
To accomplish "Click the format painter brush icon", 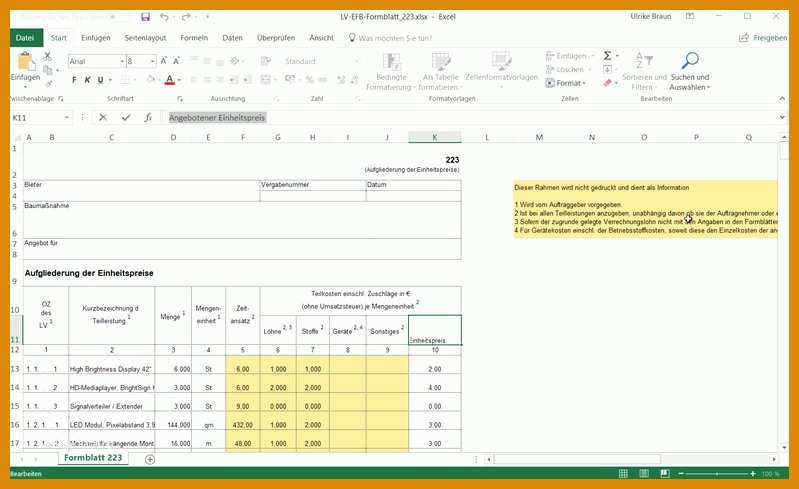I will tap(49, 83).
